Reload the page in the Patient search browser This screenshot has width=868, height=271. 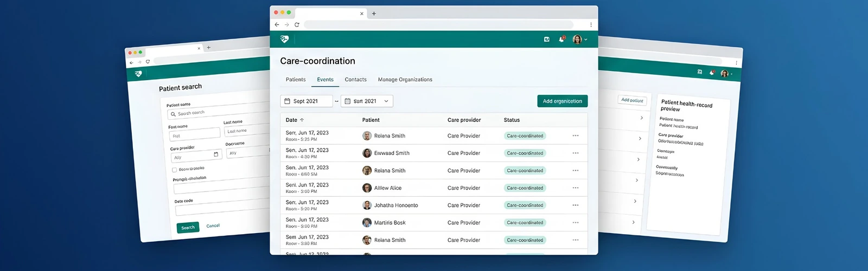click(148, 61)
